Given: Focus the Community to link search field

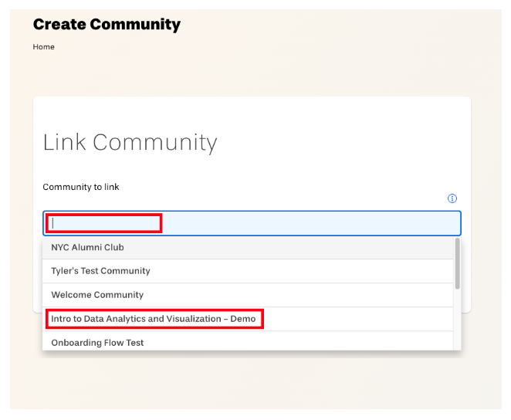Looking at the screenshot, I should tap(252, 223).
